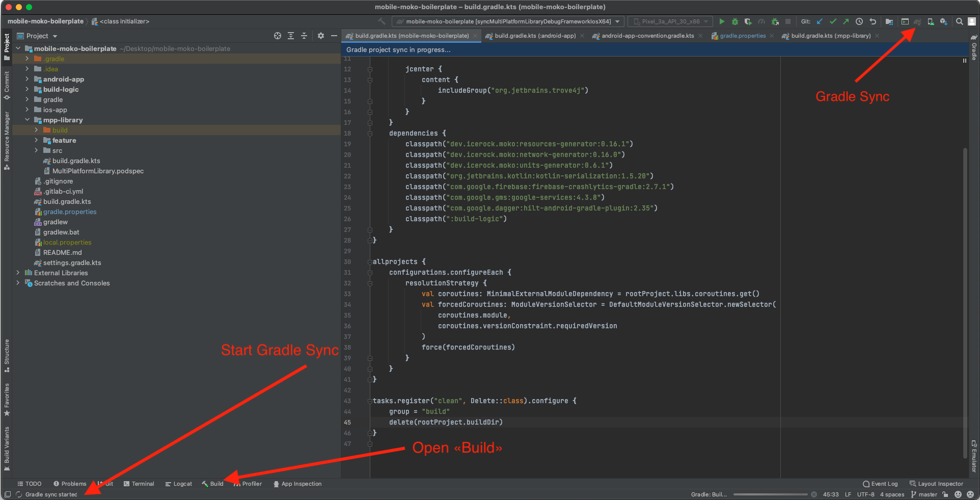Click the master git branch widget
Image resolution: width=980 pixels, height=500 pixels.
(924, 494)
